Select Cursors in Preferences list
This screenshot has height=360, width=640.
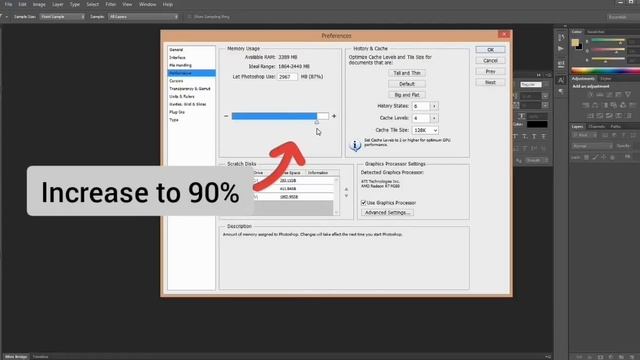click(176, 81)
